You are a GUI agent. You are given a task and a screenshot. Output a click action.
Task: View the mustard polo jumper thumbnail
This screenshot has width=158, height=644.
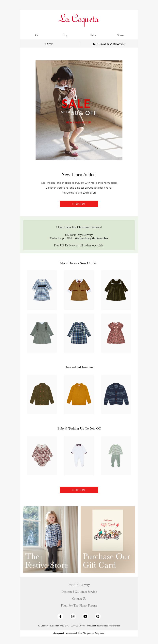[79, 394]
